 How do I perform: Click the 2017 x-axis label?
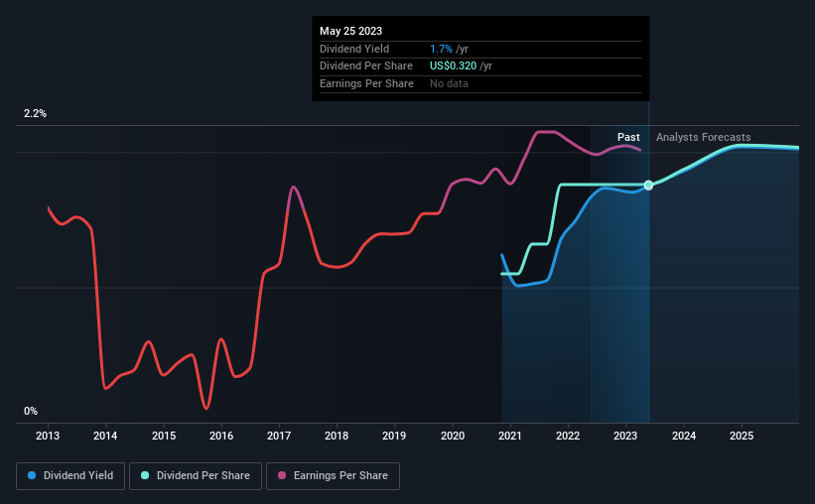click(279, 436)
